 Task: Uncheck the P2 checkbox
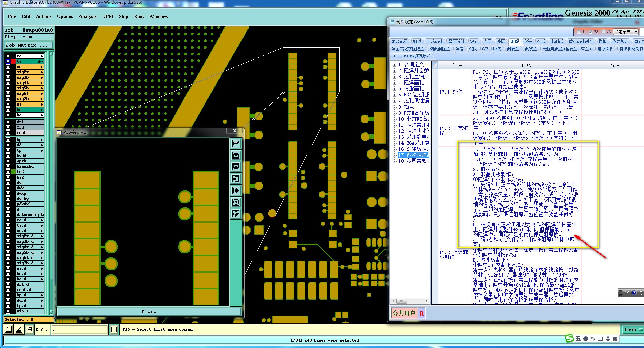(591, 32)
